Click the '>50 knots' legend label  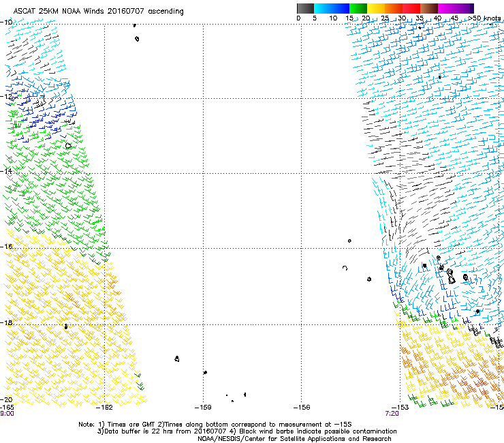click(484, 18)
